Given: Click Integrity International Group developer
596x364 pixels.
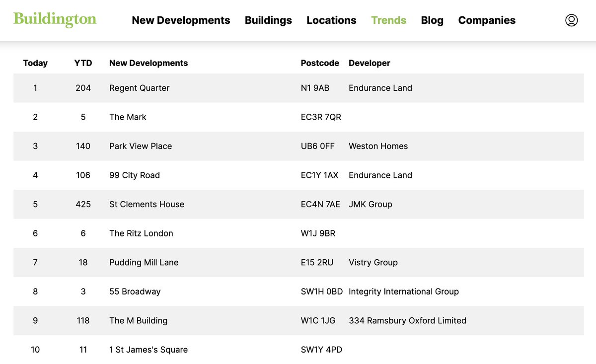Looking at the screenshot, I should point(404,291).
